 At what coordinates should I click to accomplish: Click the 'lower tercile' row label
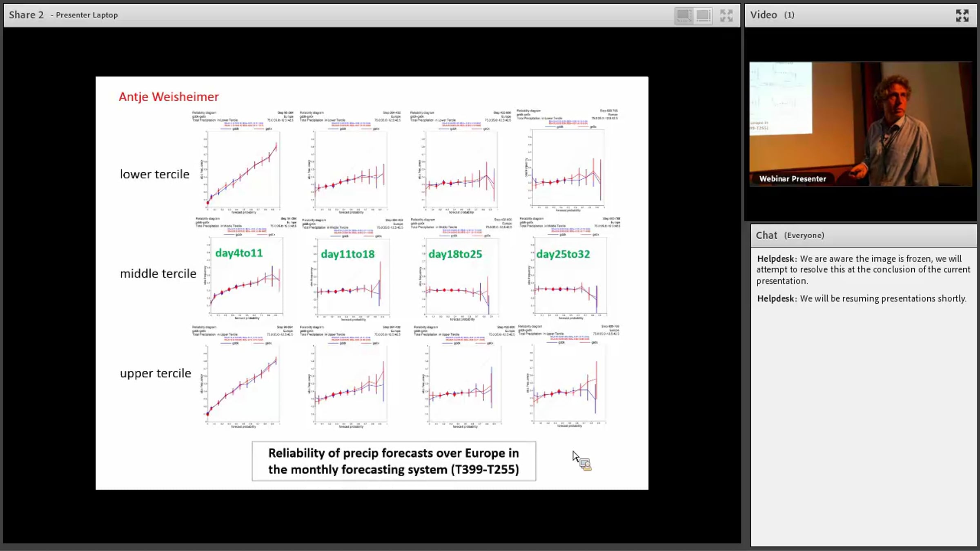154,174
